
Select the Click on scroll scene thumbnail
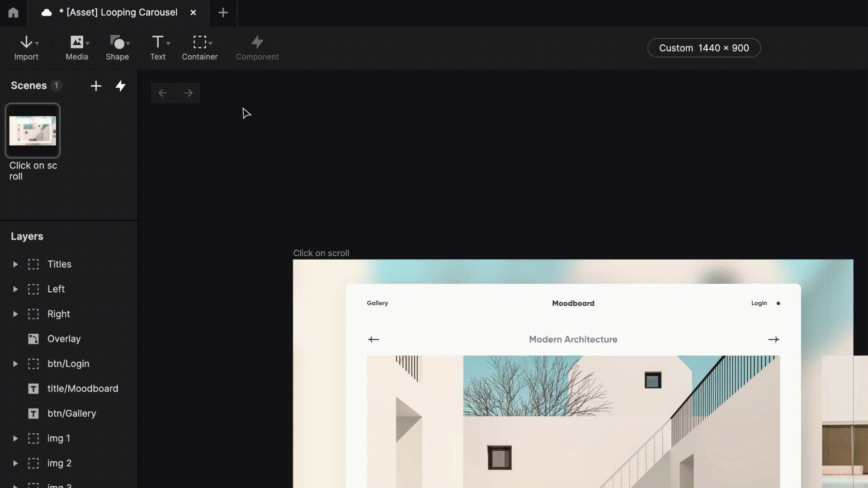[x=33, y=131]
